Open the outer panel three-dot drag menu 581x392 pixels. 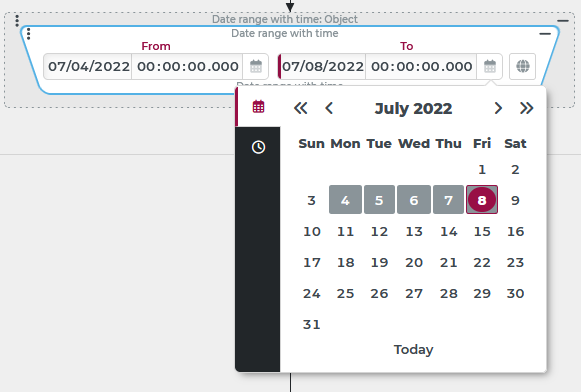tap(17, 21)
